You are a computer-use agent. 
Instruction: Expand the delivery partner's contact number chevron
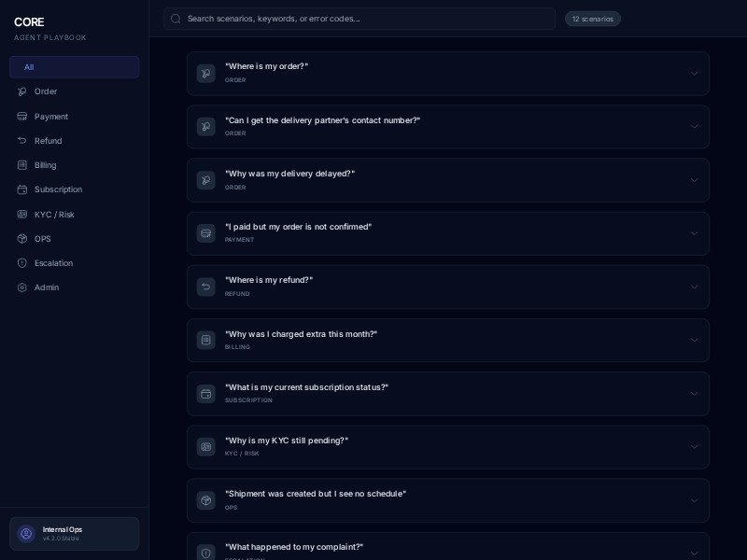(694, 127)
